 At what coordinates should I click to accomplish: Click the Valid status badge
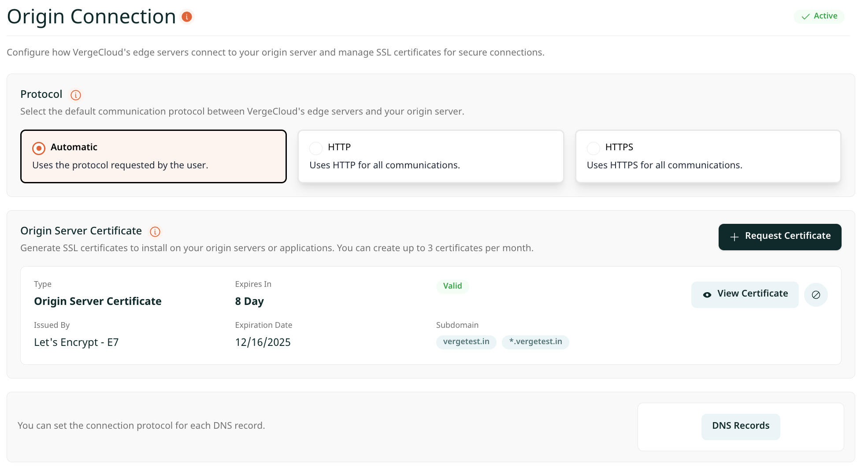[452, 286]
